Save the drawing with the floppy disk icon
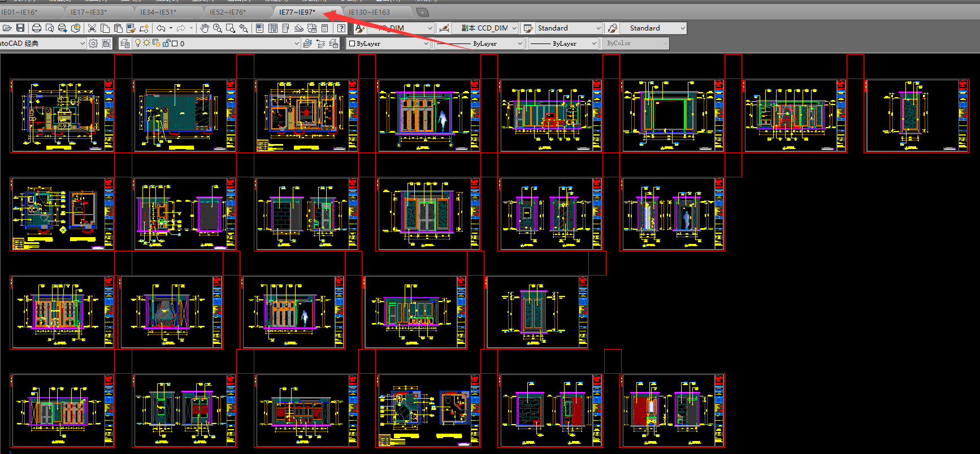The image size is (980, 454). [20, 28]
